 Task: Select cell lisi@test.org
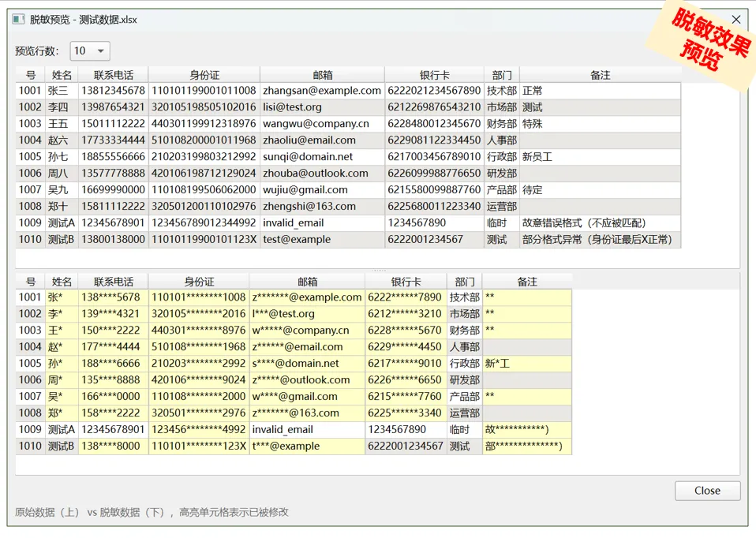[322, 107]
